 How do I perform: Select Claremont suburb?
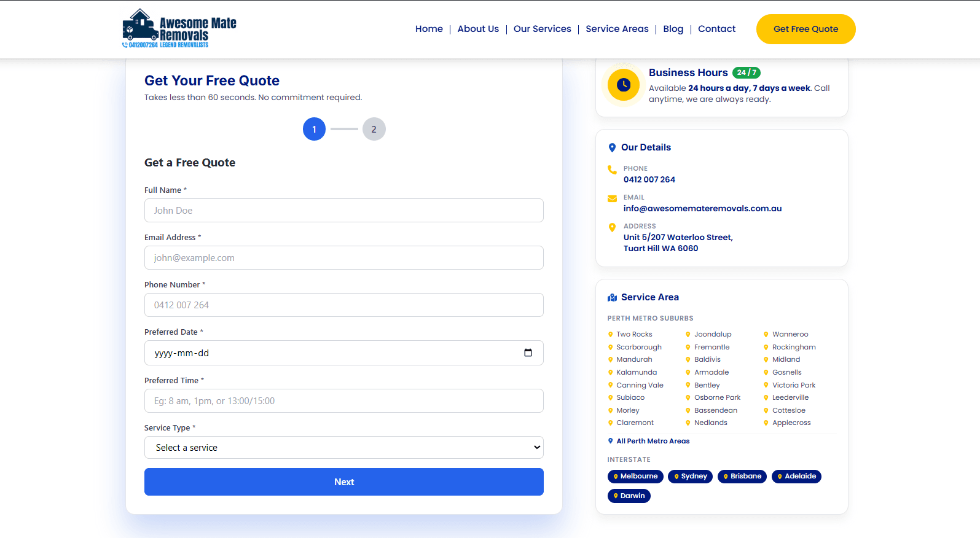click(635, 423)
